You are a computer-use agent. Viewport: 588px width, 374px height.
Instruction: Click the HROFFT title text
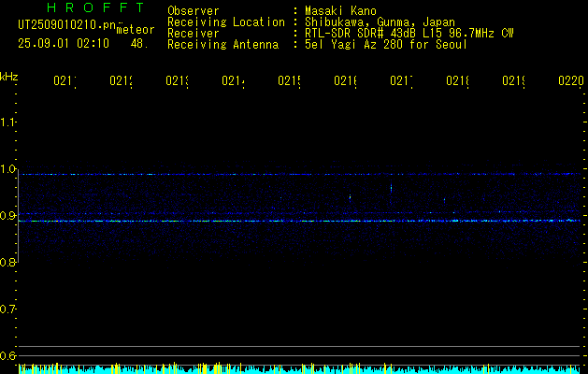click(x=95, y=7)
